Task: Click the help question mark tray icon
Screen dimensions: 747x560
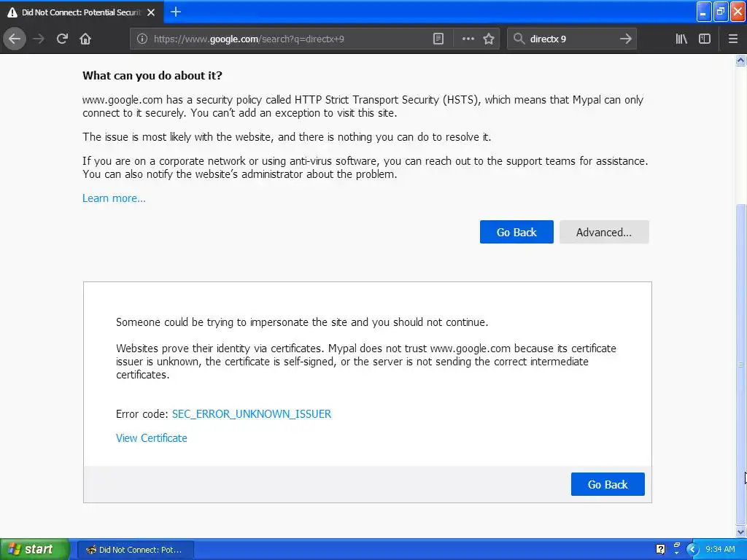Action: tap(660, 550)
